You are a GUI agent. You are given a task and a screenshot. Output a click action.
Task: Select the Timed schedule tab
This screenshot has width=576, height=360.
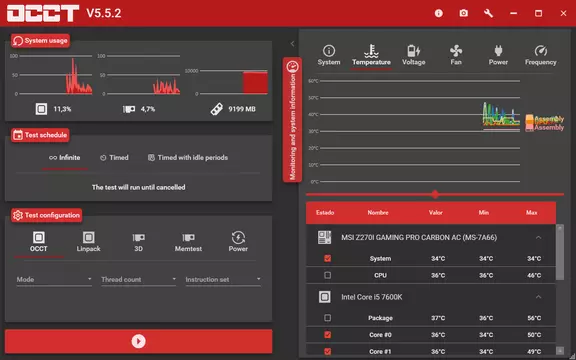click(x=114, y=158)
